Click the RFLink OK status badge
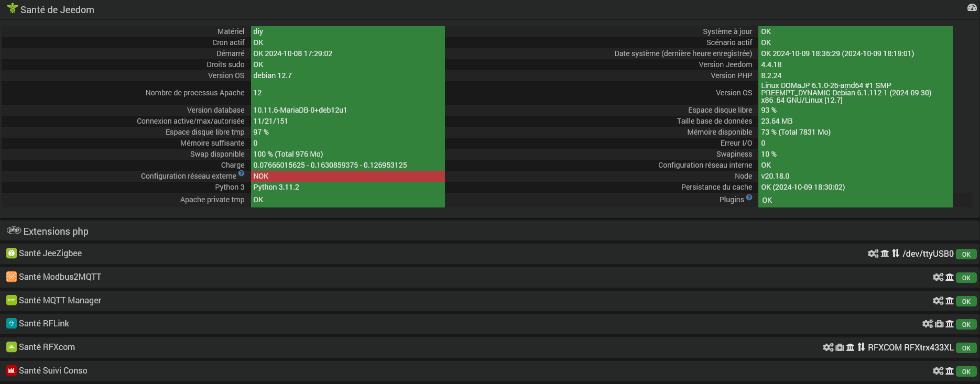The image size is (980, 384). click(966, 324)
